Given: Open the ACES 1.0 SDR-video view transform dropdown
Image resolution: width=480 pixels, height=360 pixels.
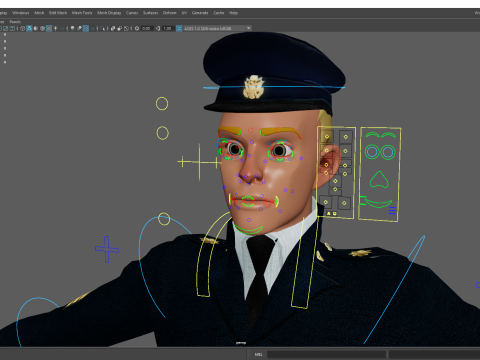Looking at the screenshot, I should point(217,28).
